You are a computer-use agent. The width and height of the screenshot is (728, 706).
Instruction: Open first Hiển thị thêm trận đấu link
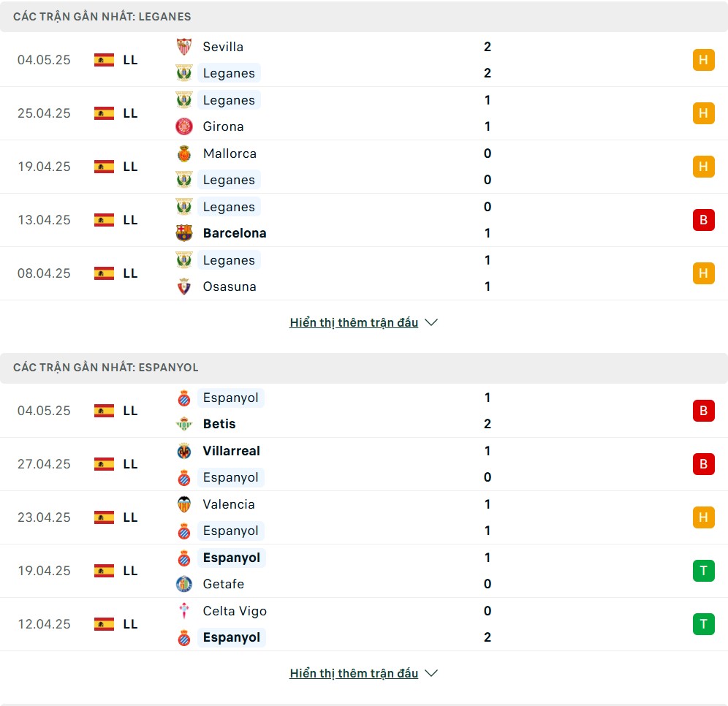[x=354, y=322]
